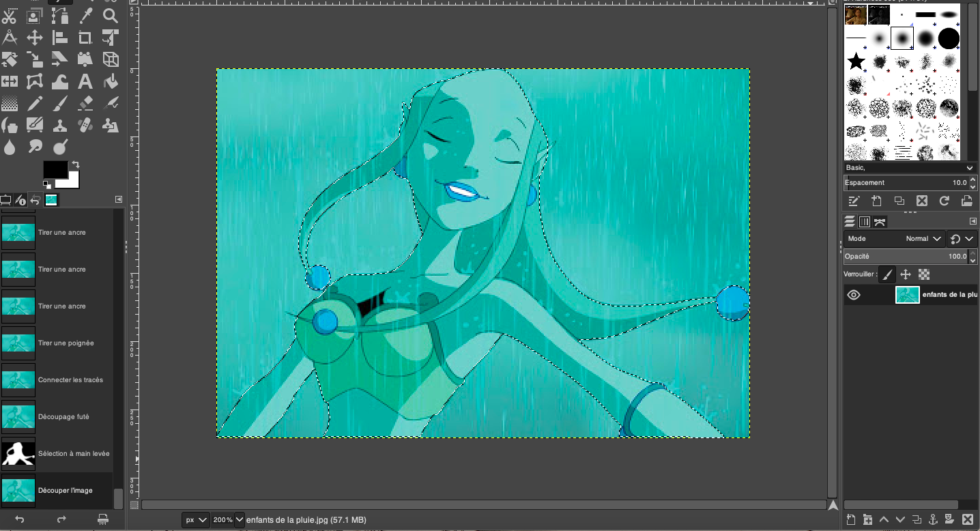The height and width of the screenshot is (531, 980).
Task: Select the Ink calligraphy tool
Action: click(x=10, y=126)
